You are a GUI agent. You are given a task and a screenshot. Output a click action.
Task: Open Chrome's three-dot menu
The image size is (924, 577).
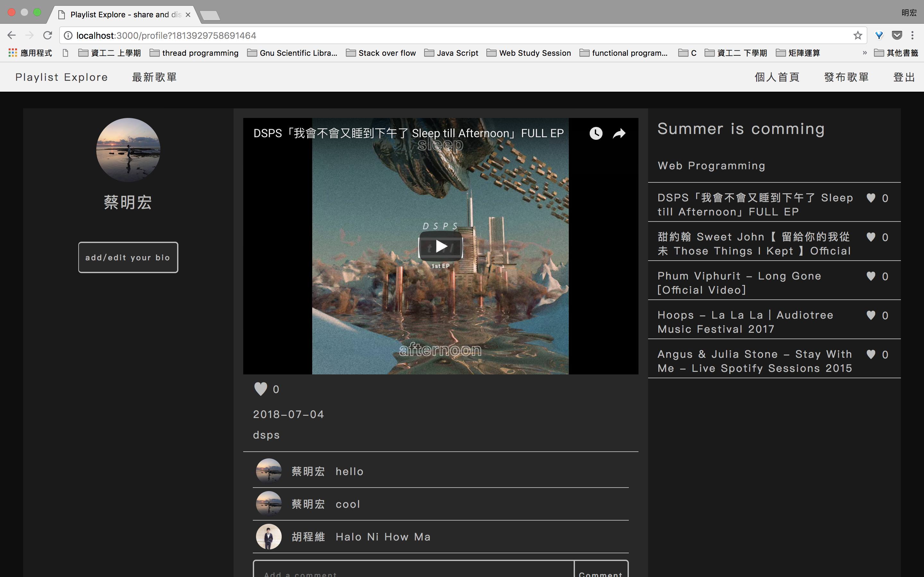(x=912, y=36)
